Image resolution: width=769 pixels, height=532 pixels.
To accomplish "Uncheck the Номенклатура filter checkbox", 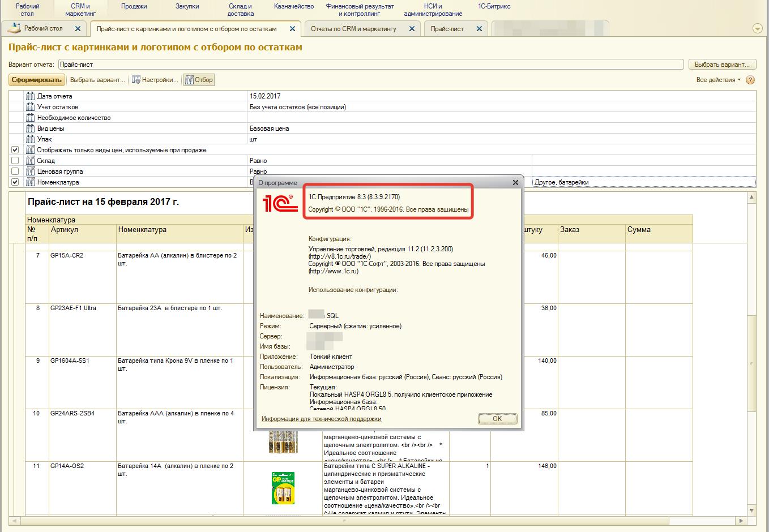I will (15, 182).
